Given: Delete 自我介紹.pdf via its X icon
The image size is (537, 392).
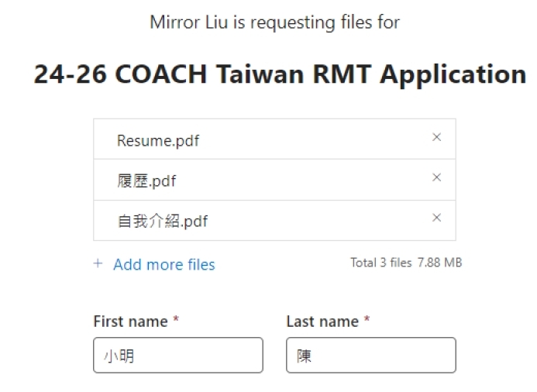Looking at the screenshot, I should tap(436, 218).
